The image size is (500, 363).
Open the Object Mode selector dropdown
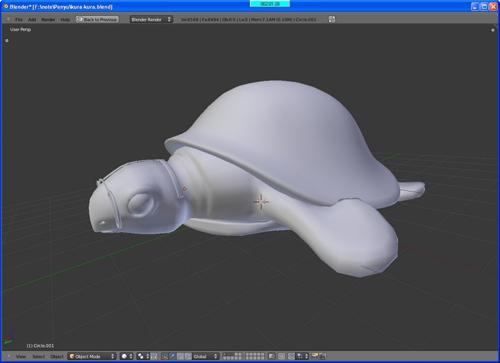click(92, 356)
